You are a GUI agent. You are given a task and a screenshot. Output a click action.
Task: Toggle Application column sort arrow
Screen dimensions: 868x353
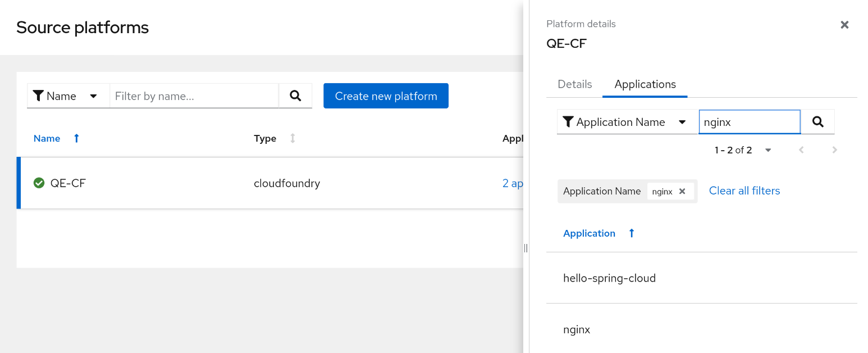[632, 233]
